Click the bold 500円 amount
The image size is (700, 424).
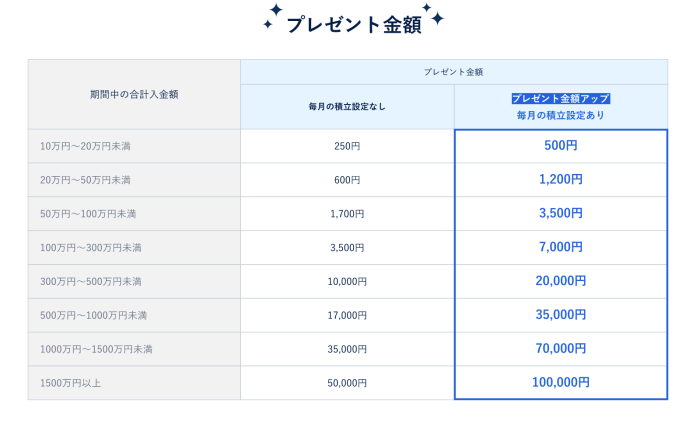[x=560, y=146]
